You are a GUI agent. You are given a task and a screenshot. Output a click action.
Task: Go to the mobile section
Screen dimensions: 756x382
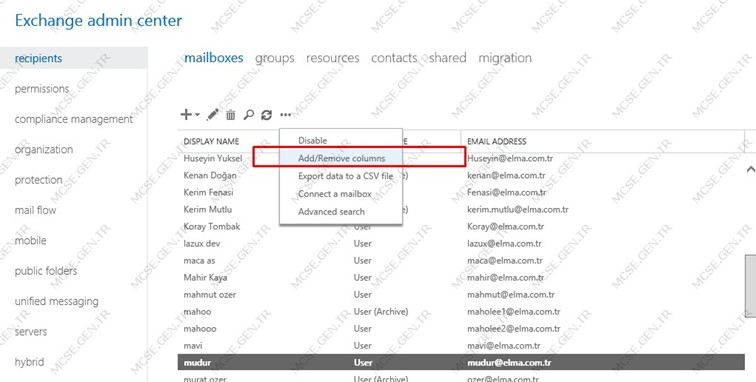click(30, 240)
